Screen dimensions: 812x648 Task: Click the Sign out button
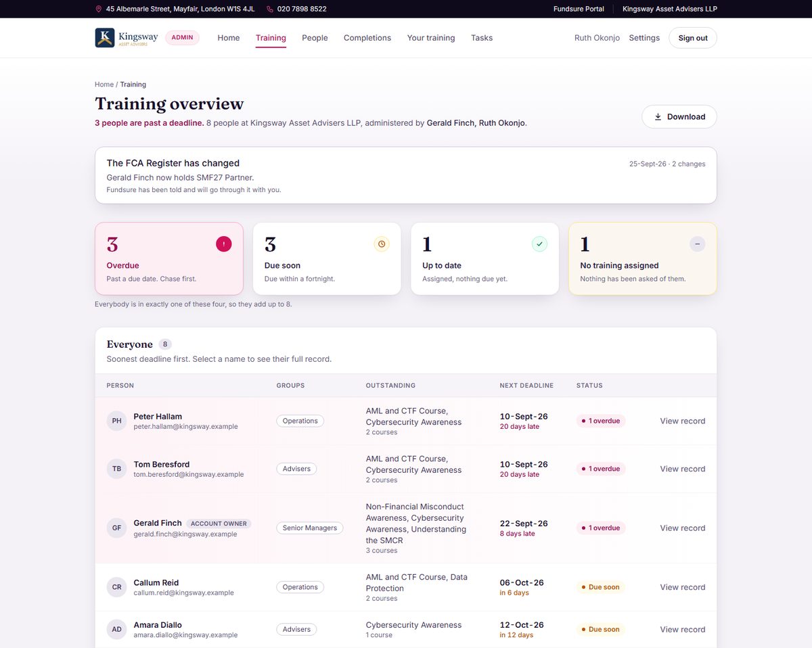(693, 38)
